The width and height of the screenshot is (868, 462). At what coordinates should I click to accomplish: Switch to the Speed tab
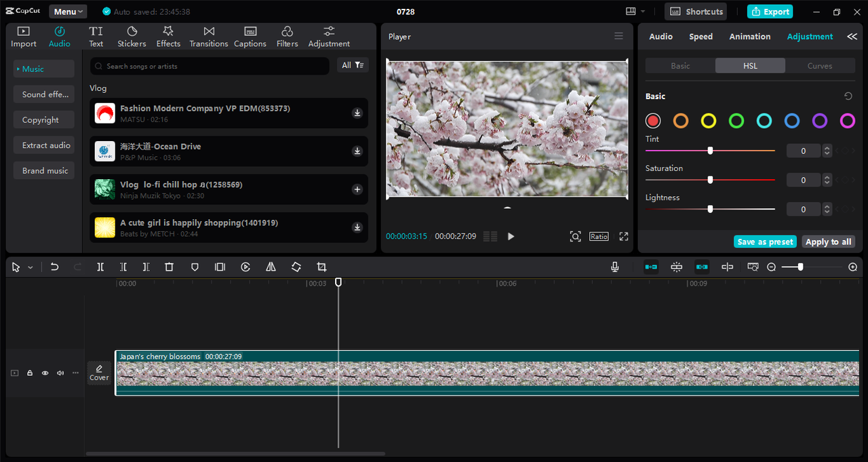[x=701, y=37]
